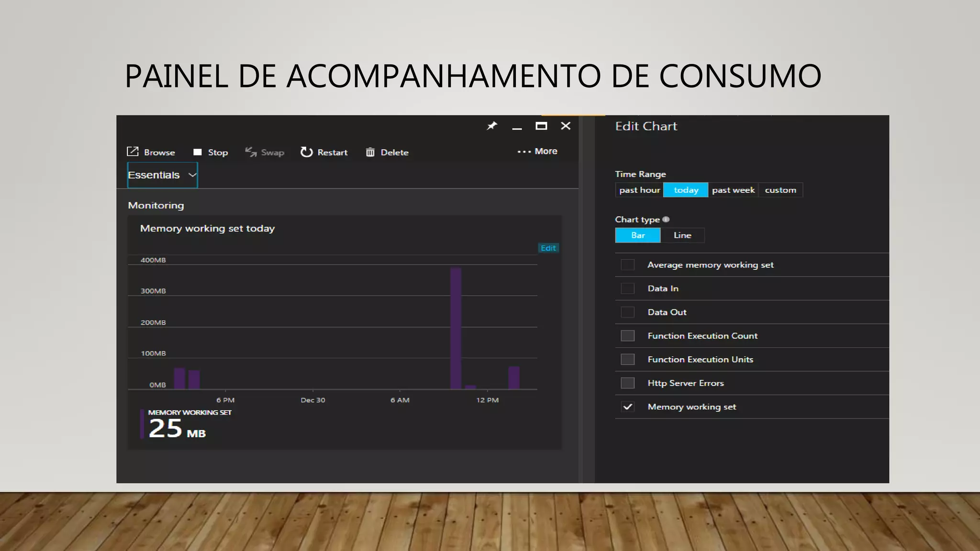980x551 pixels.
Task: Enable Function Execution Count metric
Action: [x=628, y=336]
